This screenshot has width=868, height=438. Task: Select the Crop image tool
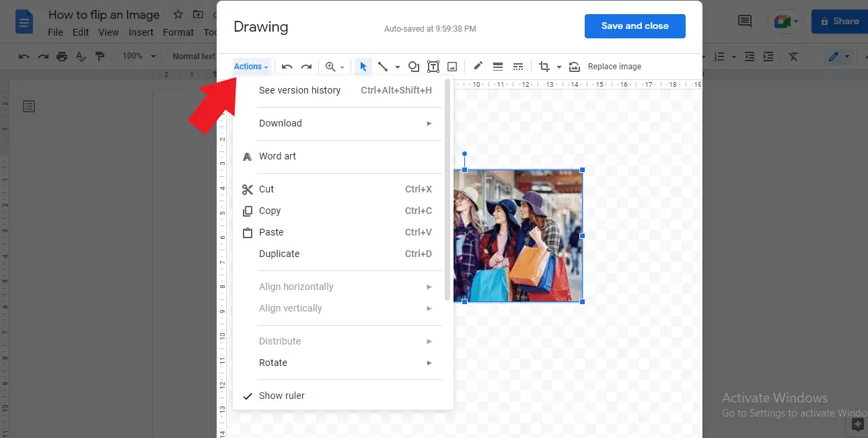(x=544, y=66)
